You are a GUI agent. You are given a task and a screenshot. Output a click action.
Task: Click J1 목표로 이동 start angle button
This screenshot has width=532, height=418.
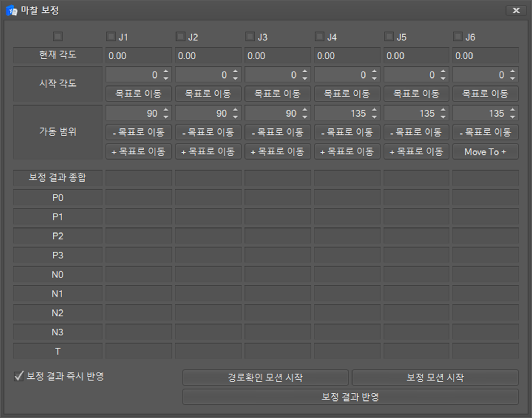tap(138, 94)
